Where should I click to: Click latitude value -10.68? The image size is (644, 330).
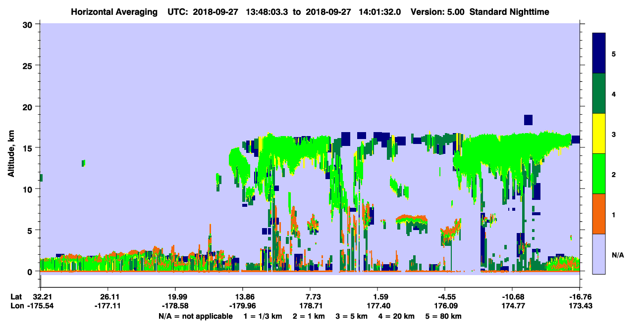click(x=512, y=297)
